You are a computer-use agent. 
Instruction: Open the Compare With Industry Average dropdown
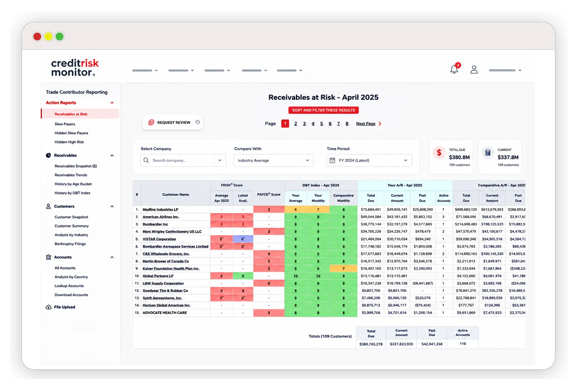[274, 160]
